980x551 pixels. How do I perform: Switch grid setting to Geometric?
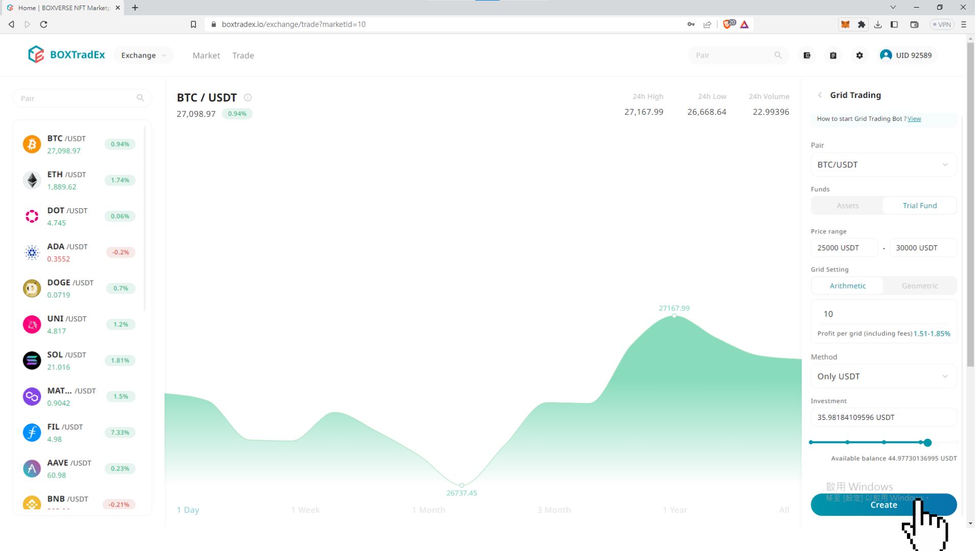[x=920, y=286]
